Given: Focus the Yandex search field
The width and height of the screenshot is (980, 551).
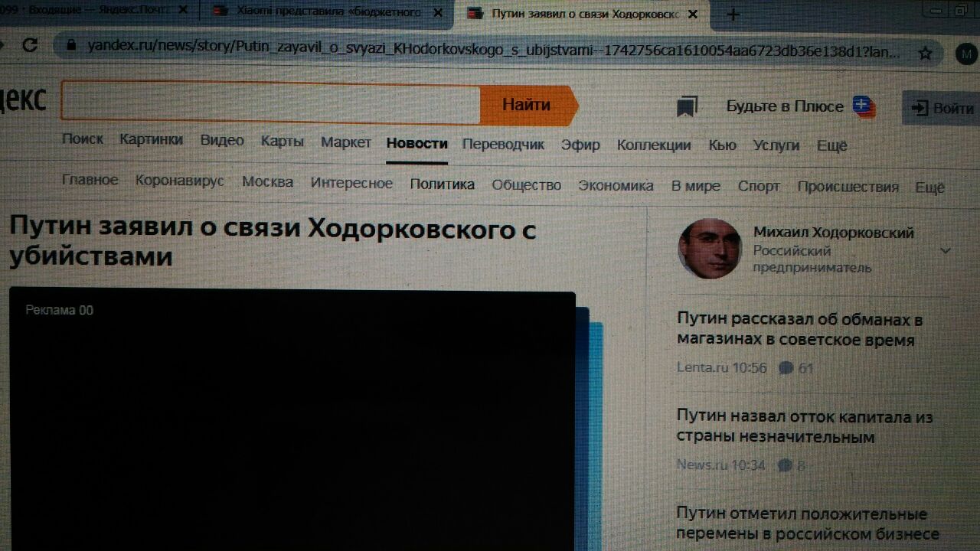Looking at the screenshot, I should coord(270,103).
